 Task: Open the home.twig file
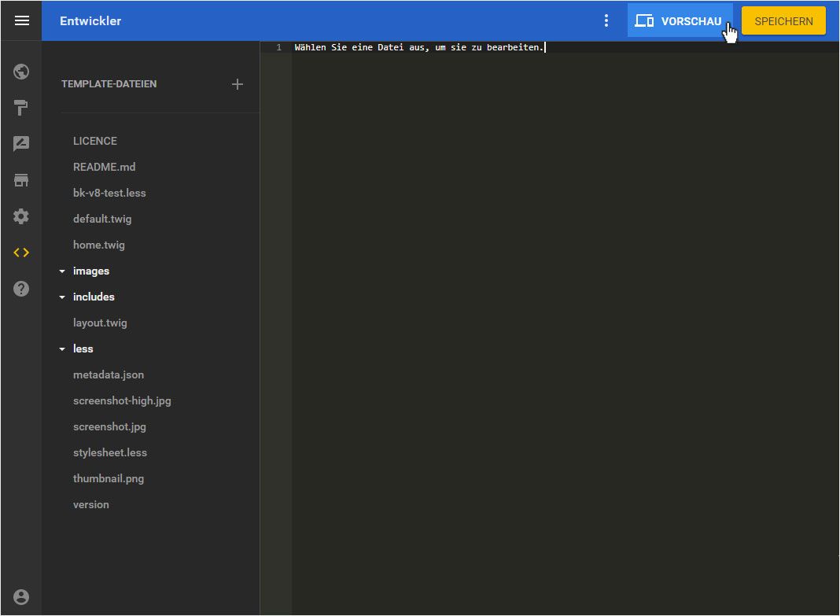(98, 245)
